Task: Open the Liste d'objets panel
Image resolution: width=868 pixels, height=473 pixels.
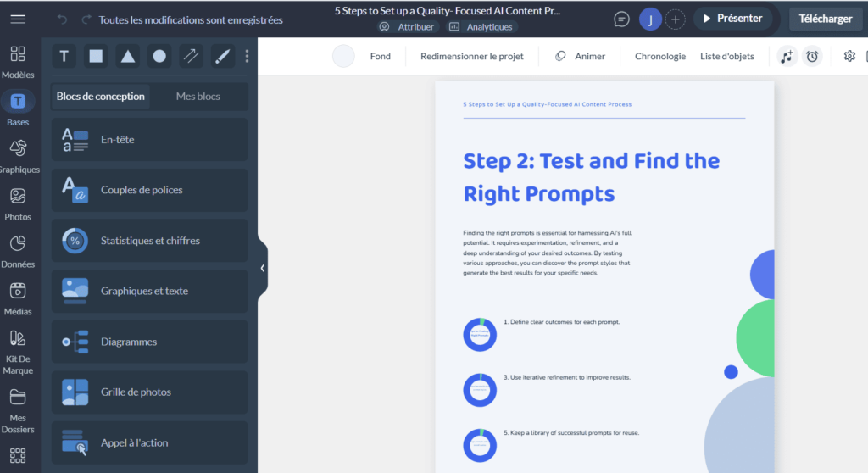Action: 726,56
